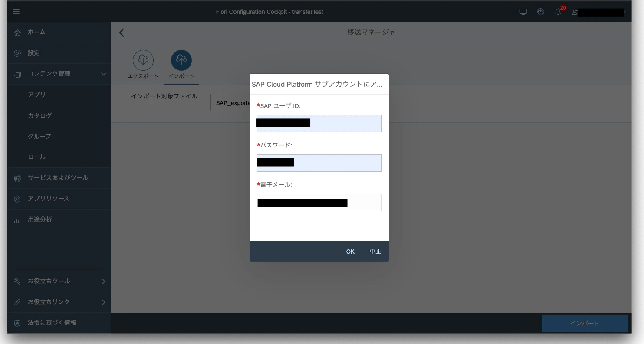The image size is (644, 344).
Task: Click the インポート button at bottom right
Action: [x=585, y=324]
